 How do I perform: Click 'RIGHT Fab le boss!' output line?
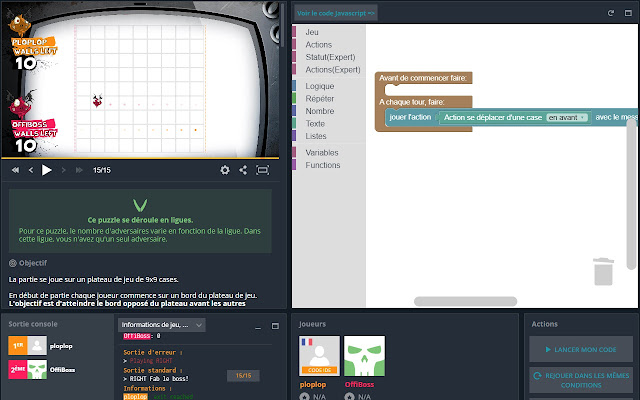(159, 379)
